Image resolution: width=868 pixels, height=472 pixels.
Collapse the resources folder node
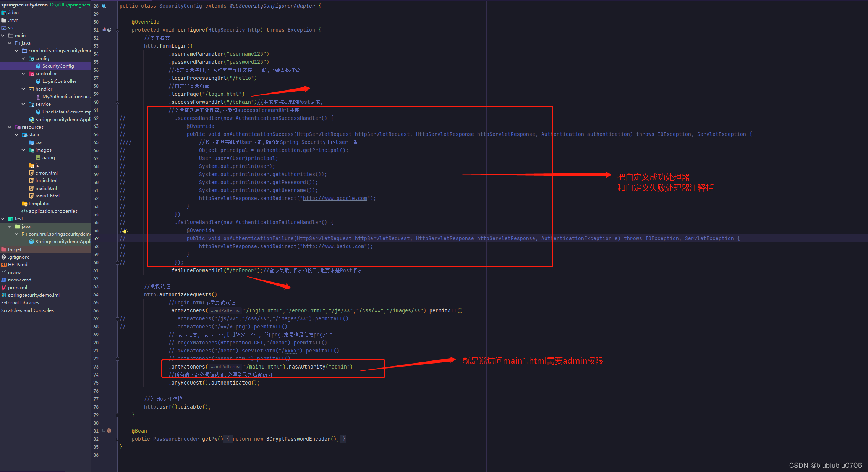pos(10,127)
